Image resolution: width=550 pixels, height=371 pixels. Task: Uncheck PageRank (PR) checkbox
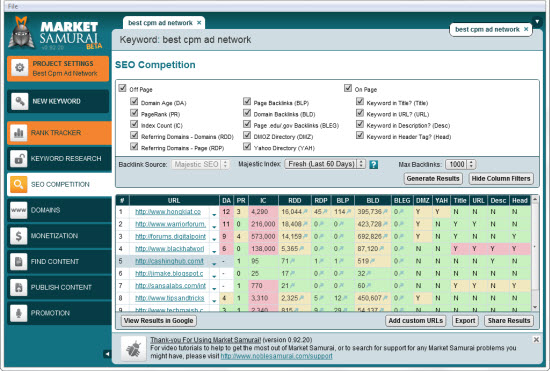coord(134,113)
